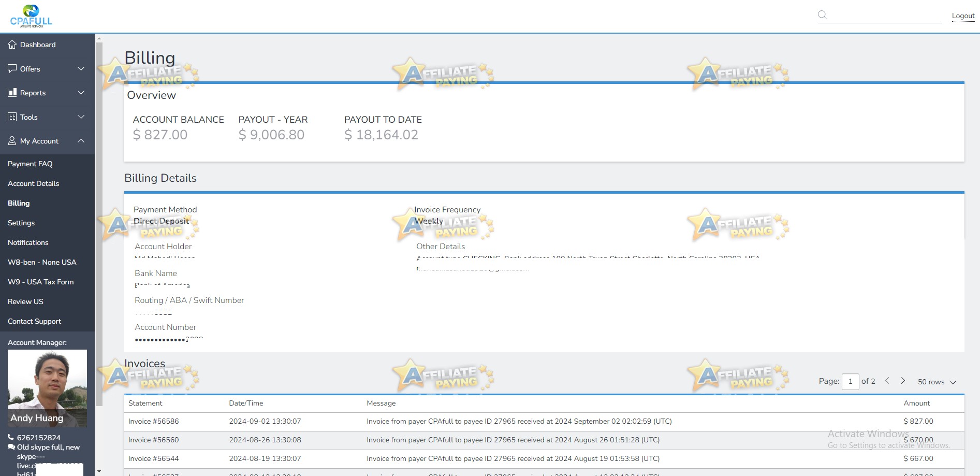This screenshot has height=476, width=980.
Task: Click the search magnifier icon
Action: pos(822,15)
